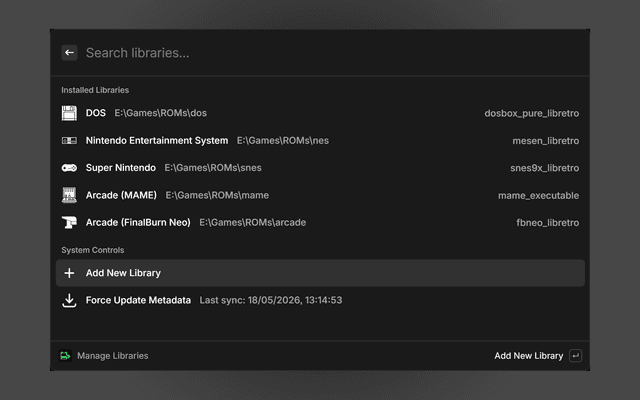The height and width of the screenshot is (400, 640).
Task: Go back using the left arrow button
Action: coord(69,53)
